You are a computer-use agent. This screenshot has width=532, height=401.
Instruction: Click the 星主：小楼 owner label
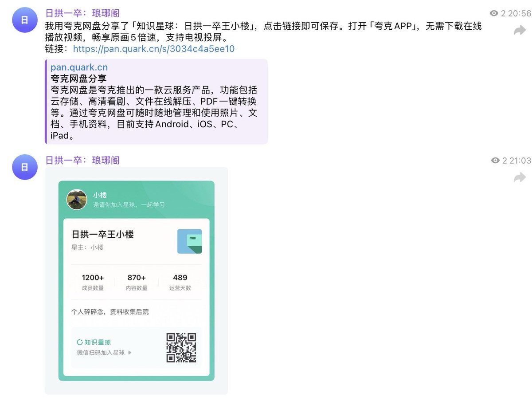point(87,248)
